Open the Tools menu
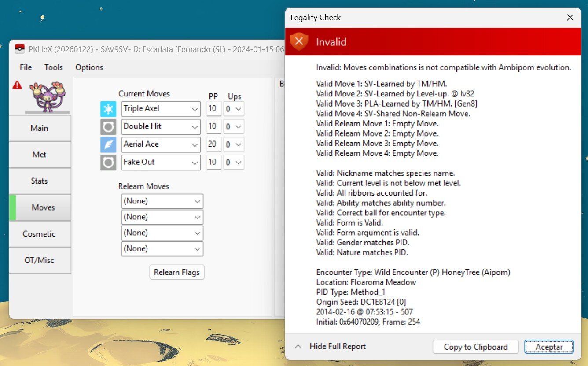 pyautogui.click(x=53, y=67)
